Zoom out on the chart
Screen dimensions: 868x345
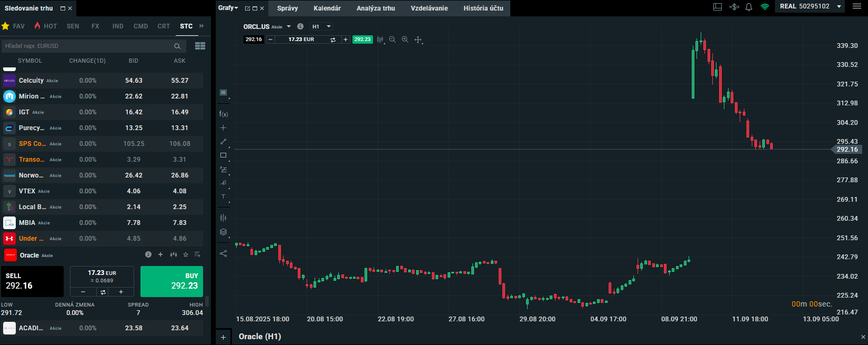click(x=392, y=40)
